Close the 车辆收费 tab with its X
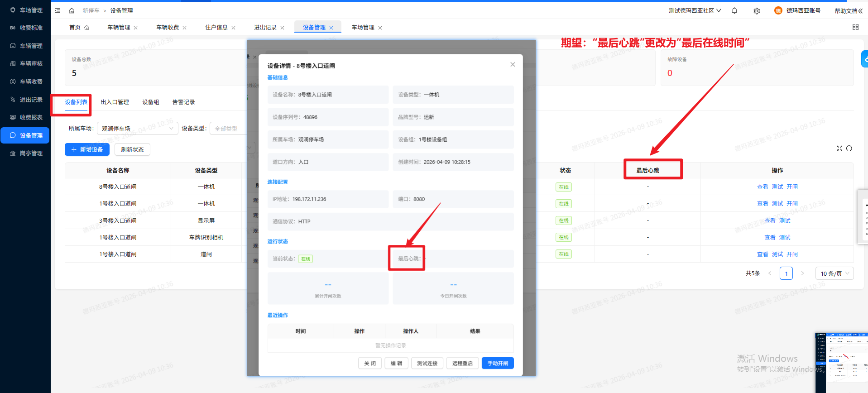Image resolution: width=868 pixels, height=393 pixels. tap(185, 28)
